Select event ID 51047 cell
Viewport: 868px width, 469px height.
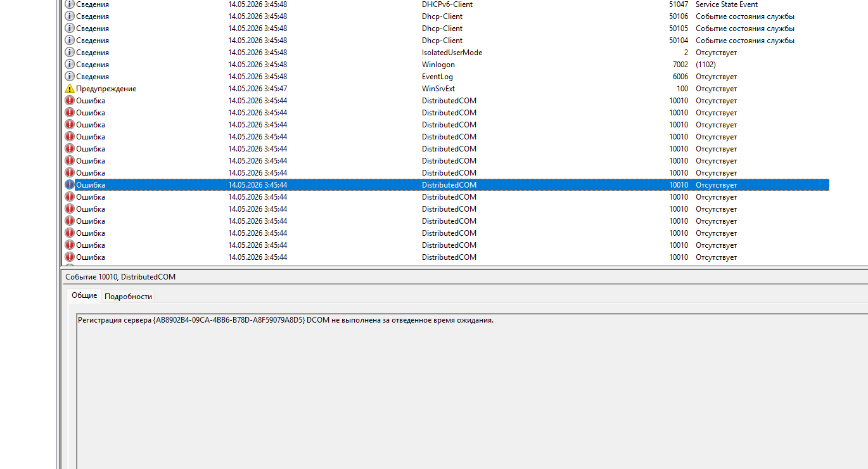point(679,4)
